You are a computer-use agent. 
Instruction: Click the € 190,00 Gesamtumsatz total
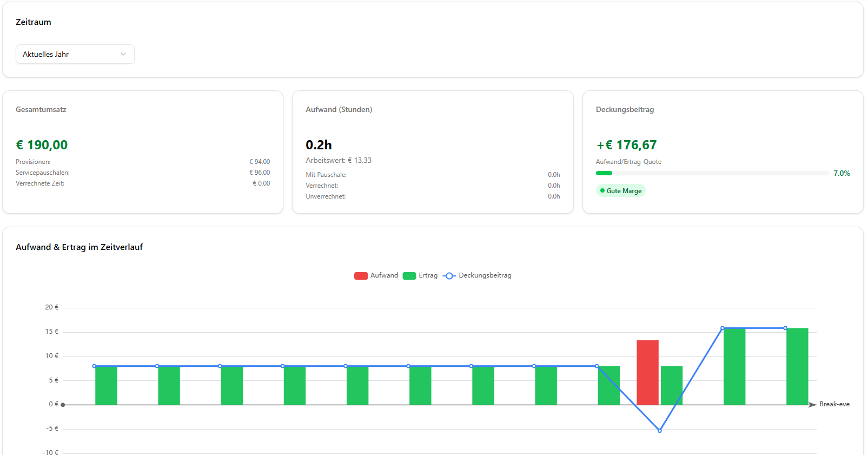coord(42,145)
